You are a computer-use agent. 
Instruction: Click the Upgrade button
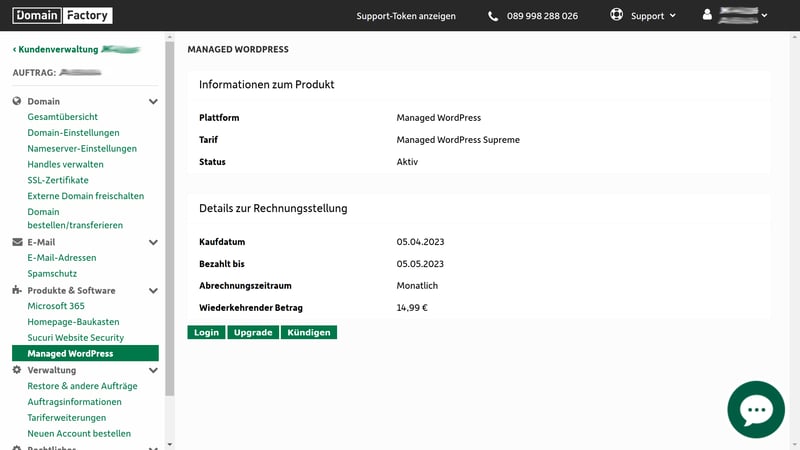pyautogui.click(x=253, y=332)
